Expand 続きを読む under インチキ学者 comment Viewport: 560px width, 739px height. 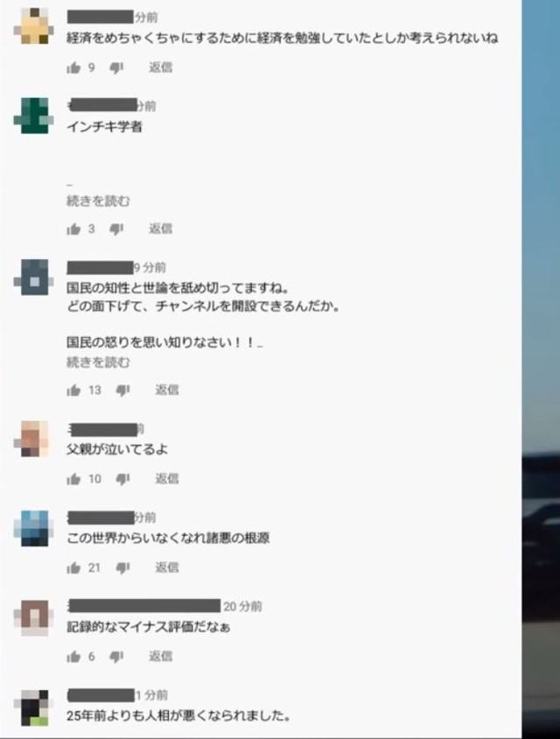(x=98, y=201)
